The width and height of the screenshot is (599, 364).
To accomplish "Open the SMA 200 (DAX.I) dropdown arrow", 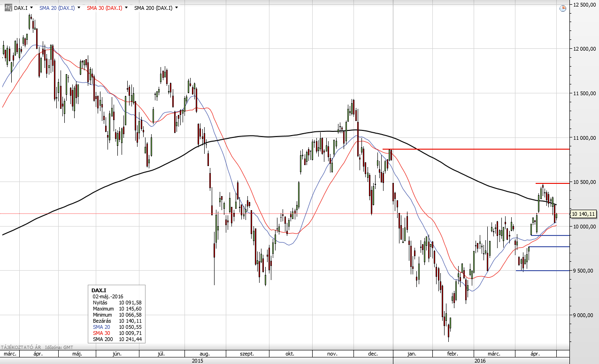I will pyautogui.click(x=177, y=8).
